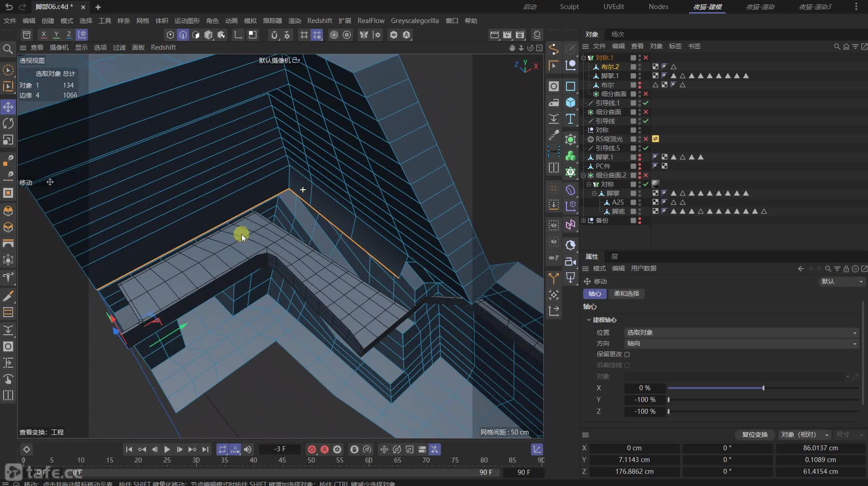Adjust the X axis percentage slider
This screenshot has height=486, width=868.
point(763,388)
